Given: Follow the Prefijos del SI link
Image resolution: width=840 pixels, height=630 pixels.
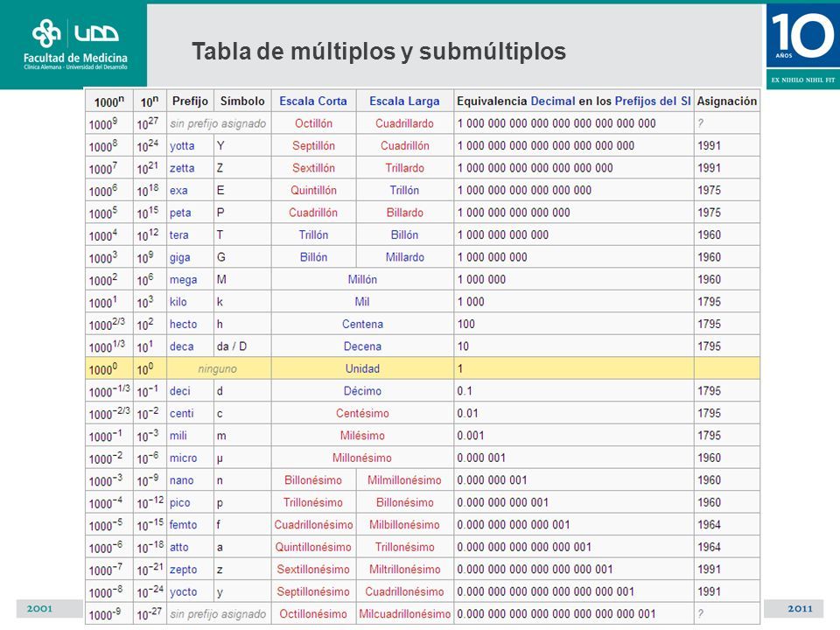Looking at the screenshot, I should pos(653,101).
